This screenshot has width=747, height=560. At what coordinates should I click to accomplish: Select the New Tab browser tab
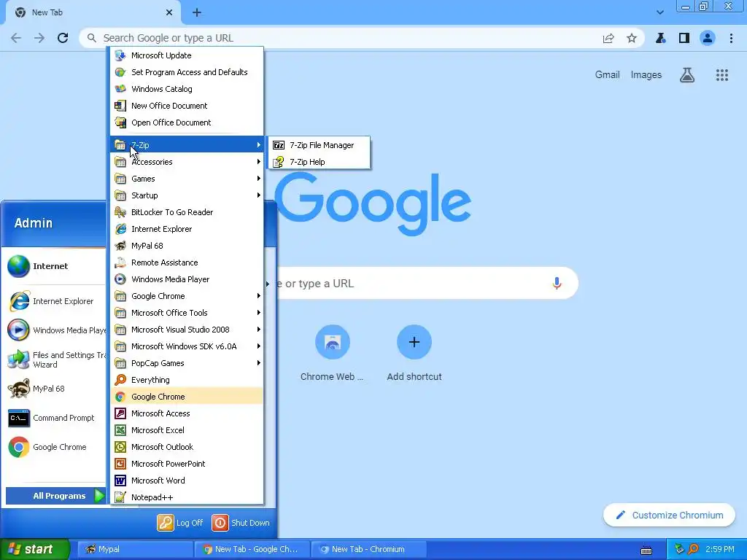tap(93, 13)
